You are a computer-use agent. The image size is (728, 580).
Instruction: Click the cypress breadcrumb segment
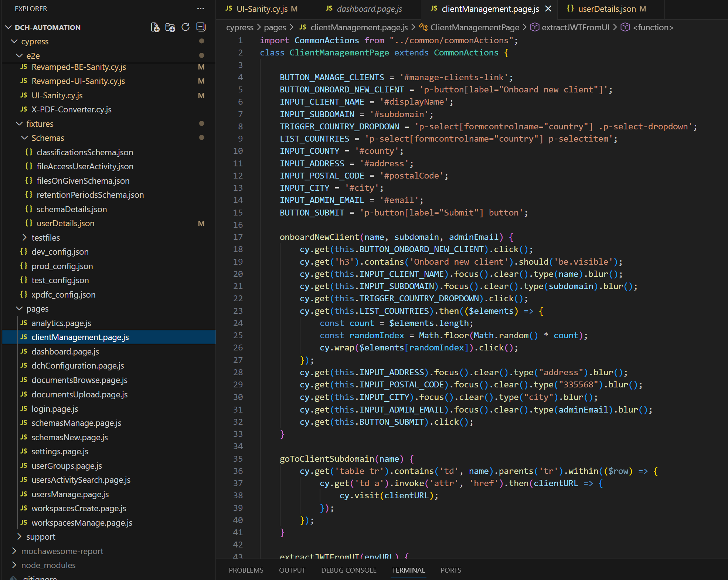coord(240,27)
